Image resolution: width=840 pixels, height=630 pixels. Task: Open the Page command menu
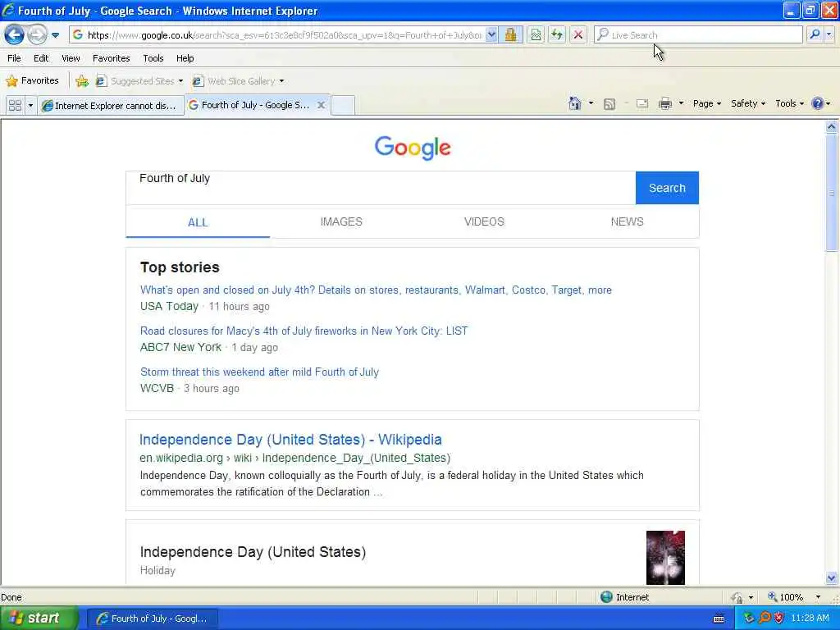pos(706,103)
